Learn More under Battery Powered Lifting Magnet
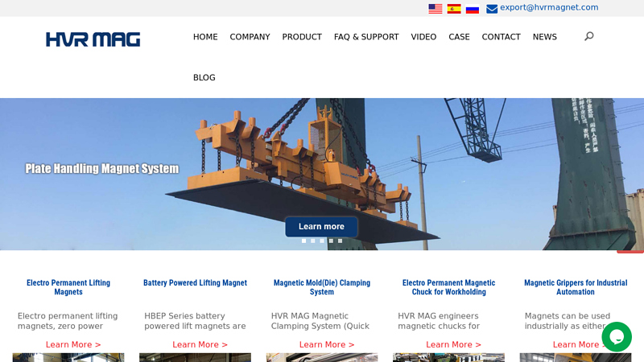 [x=200, y=345]
